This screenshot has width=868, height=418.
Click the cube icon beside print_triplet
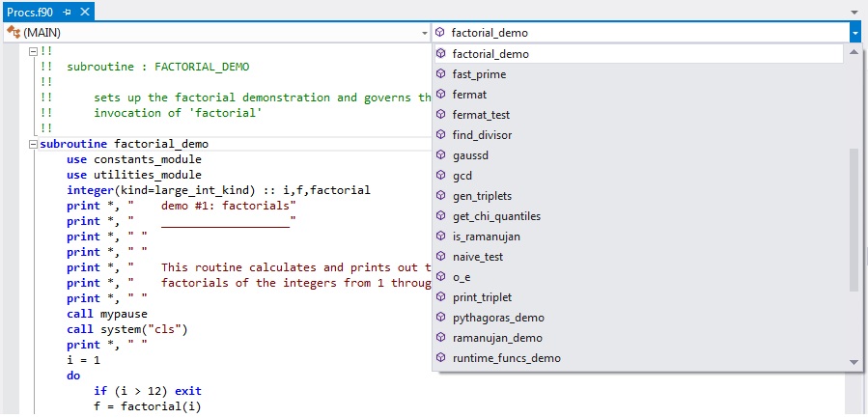[441, 297]
